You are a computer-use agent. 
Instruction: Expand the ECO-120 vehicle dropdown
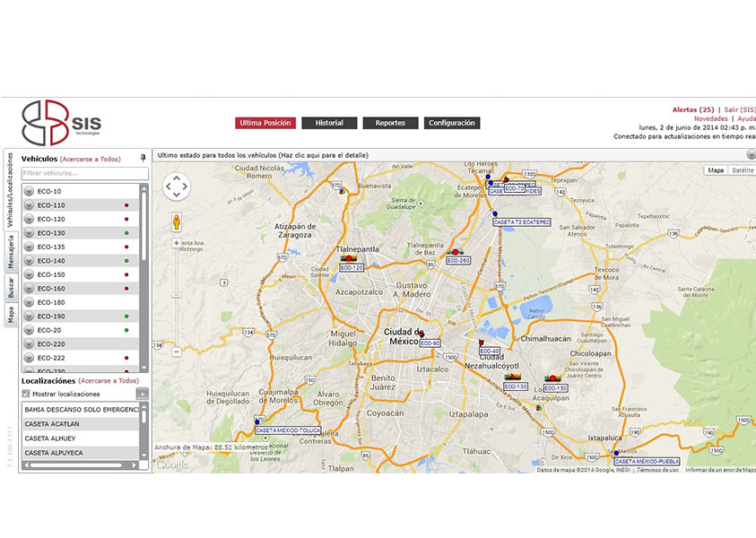click(x=29, y=220)
